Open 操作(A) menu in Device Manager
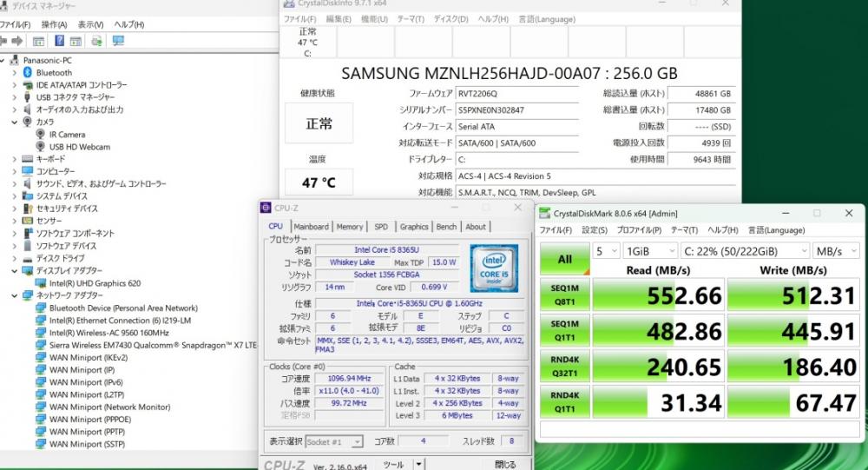This screenshot has width=868, height=470. coord(54,24)
